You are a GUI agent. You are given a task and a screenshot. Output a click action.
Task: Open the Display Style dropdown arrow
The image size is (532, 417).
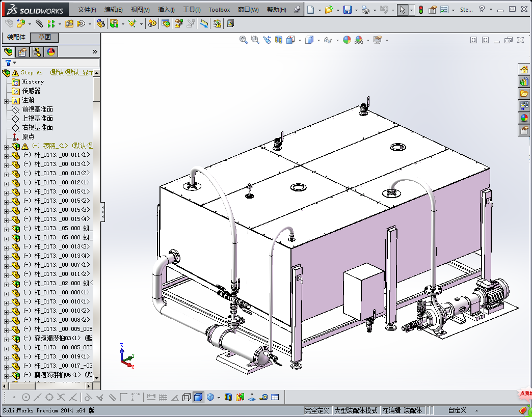coord(318,40)
